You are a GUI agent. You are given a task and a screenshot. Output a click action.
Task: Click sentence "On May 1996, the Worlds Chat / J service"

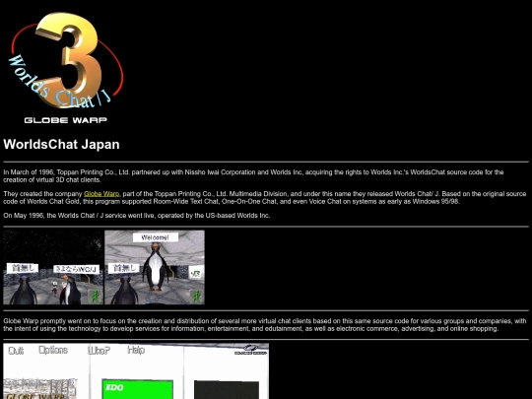coord(137,216)
